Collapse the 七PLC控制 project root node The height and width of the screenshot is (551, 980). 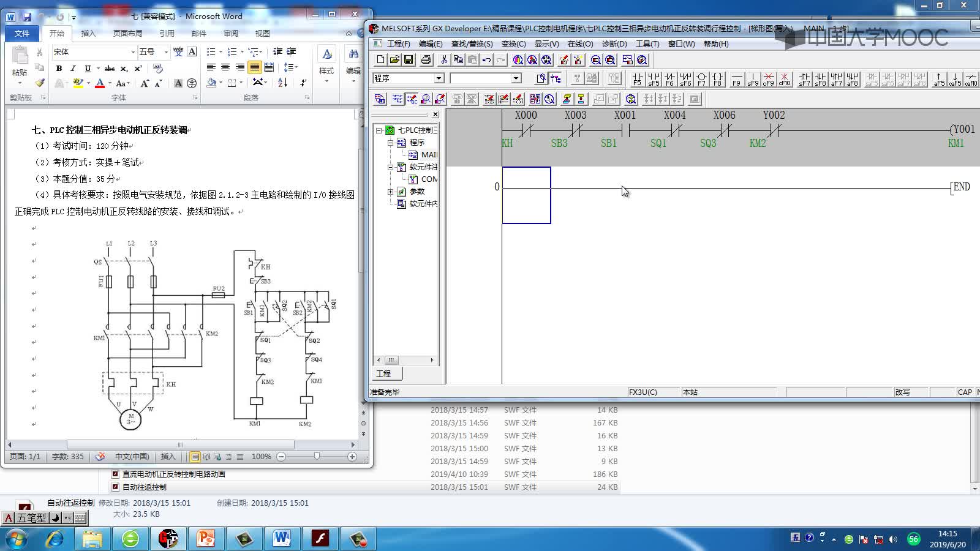pos(379,130)
